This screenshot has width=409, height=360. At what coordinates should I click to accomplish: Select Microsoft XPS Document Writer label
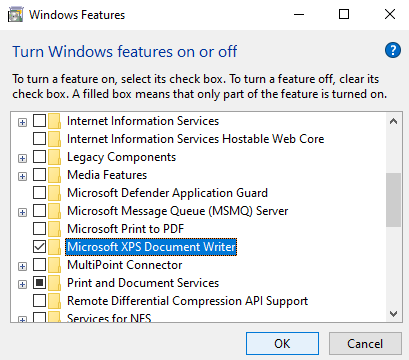(151, 247)
